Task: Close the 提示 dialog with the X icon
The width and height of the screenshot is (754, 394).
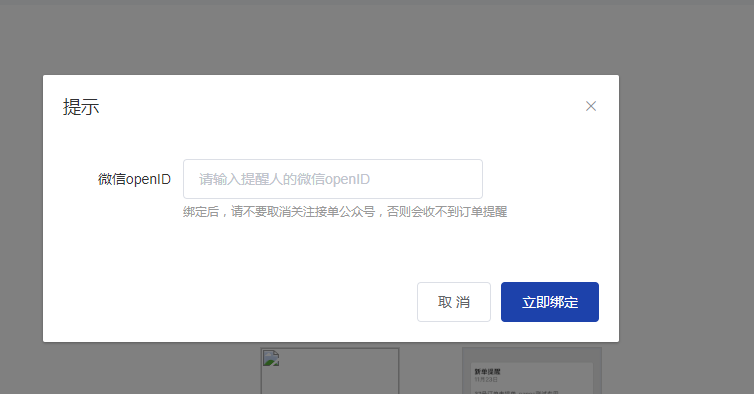Action: (x=591, y=106)
